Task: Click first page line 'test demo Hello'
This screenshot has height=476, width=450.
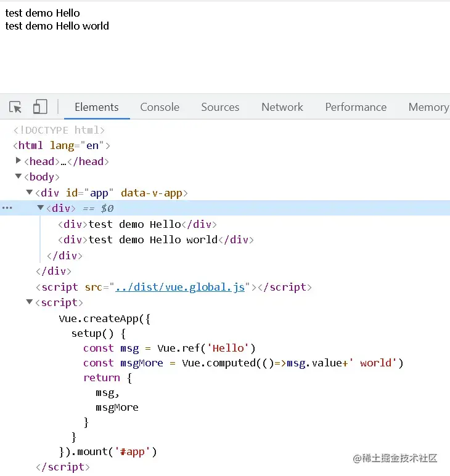Action: (x=43, y=13)
